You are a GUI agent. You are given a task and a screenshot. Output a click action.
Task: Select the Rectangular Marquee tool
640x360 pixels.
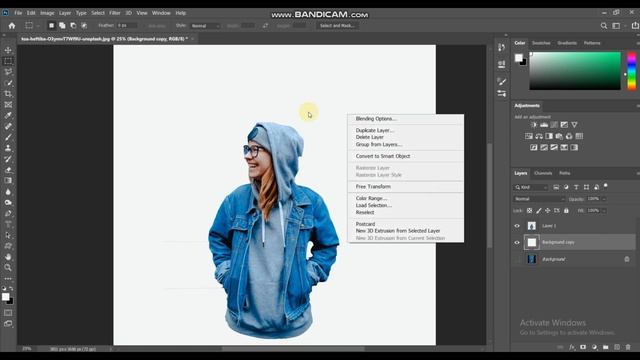click(x=8, y=61)
